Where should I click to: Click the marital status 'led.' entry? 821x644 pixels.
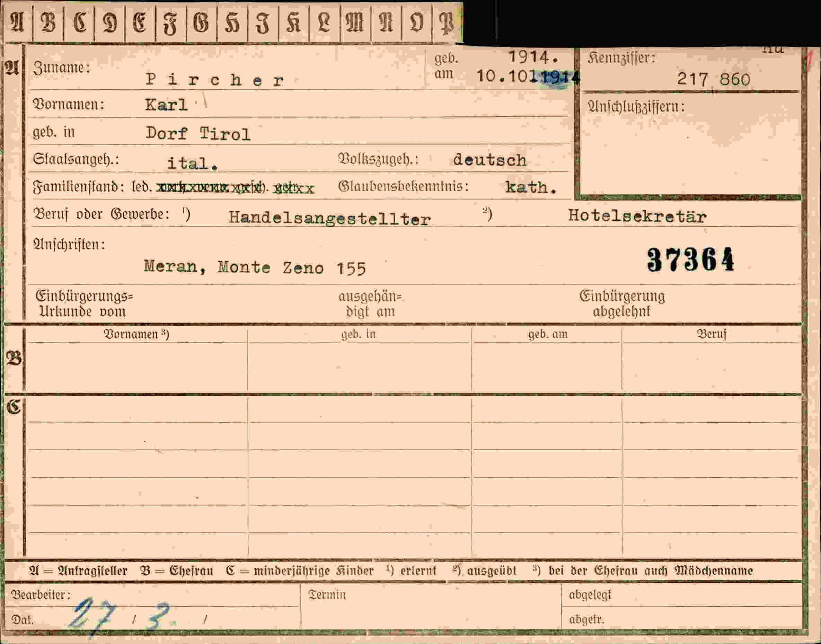[142, 187]
